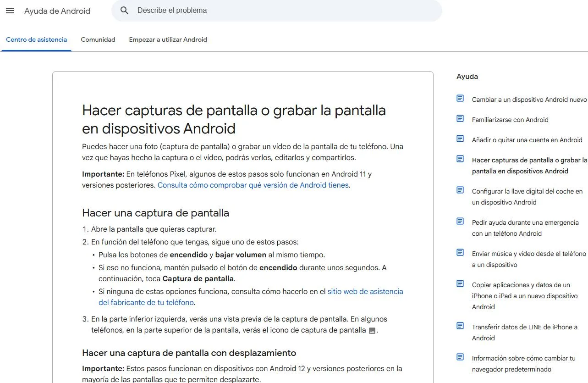Open the Empezar a utilizar Android tab
Image resolution: width=588 pixels, height=383 pixels.
(168, 39)
